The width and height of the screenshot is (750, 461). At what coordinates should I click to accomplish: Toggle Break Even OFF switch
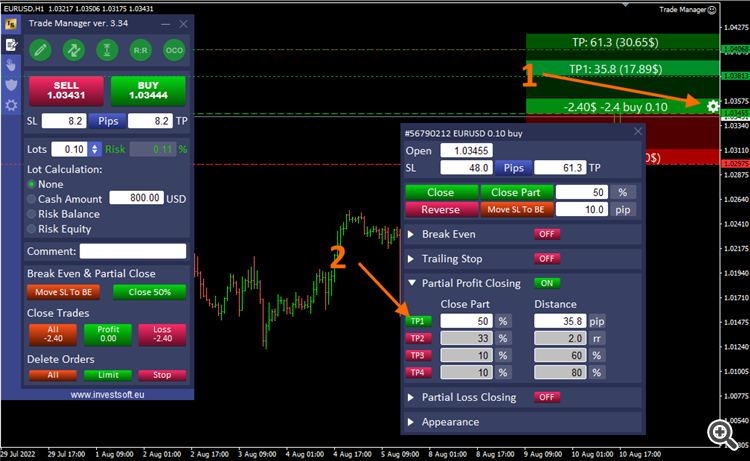click(x=547, y=234)
